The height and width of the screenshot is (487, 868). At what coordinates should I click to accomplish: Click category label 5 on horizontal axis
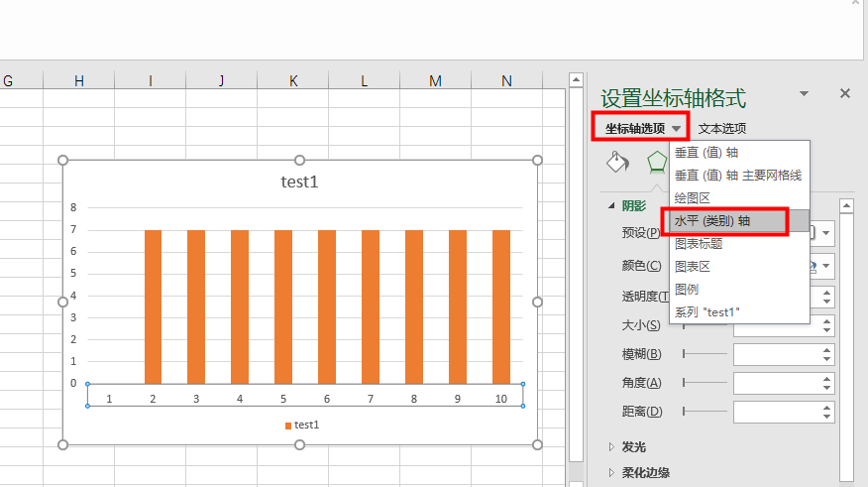pos(282,399)
